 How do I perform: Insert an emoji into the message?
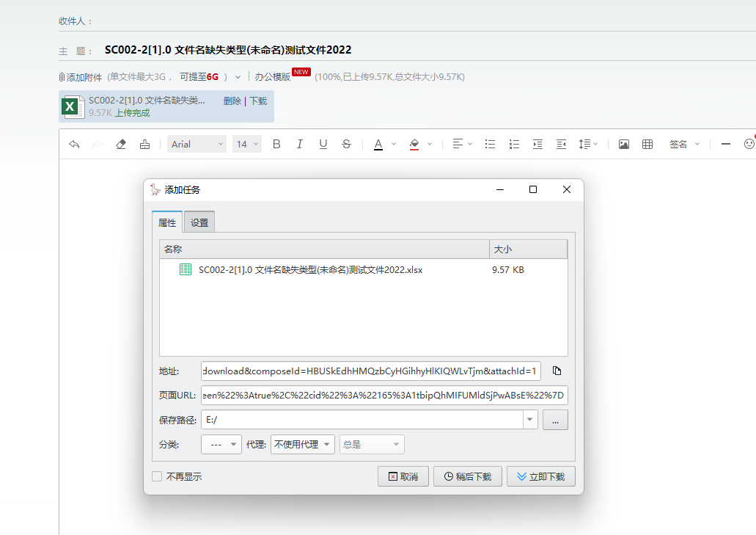click(x=749, y=144)
